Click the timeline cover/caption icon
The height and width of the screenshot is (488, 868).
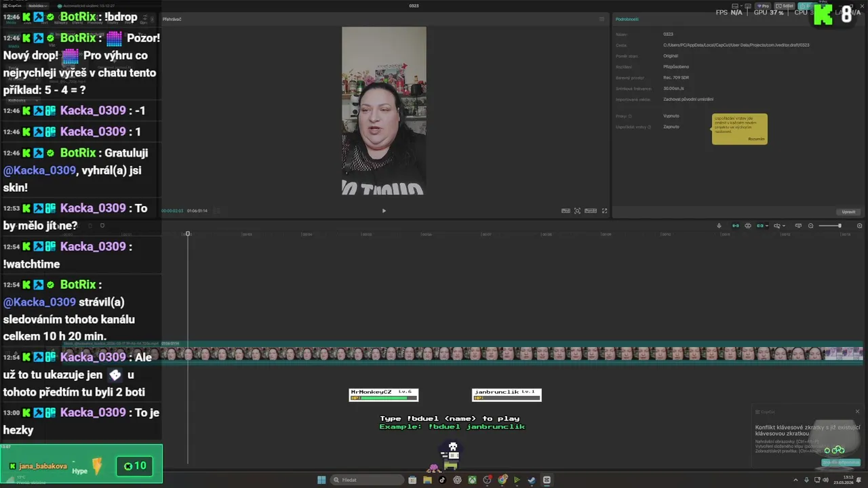798,226
